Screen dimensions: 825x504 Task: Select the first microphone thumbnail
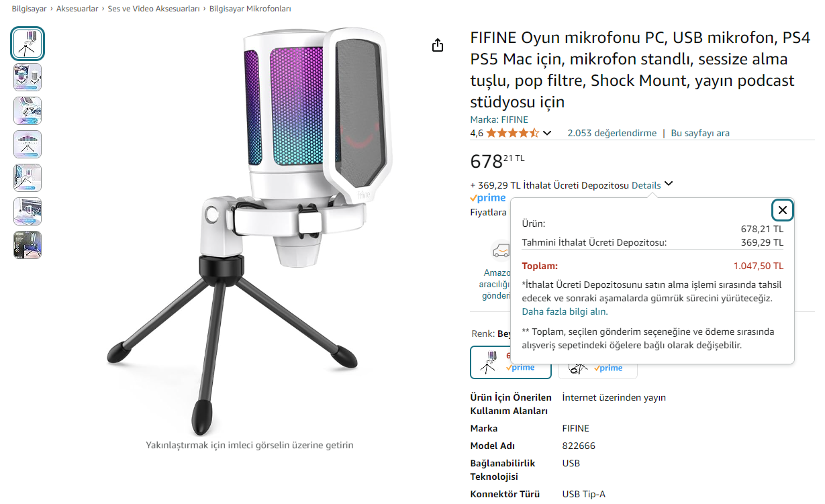coord(28,44)
